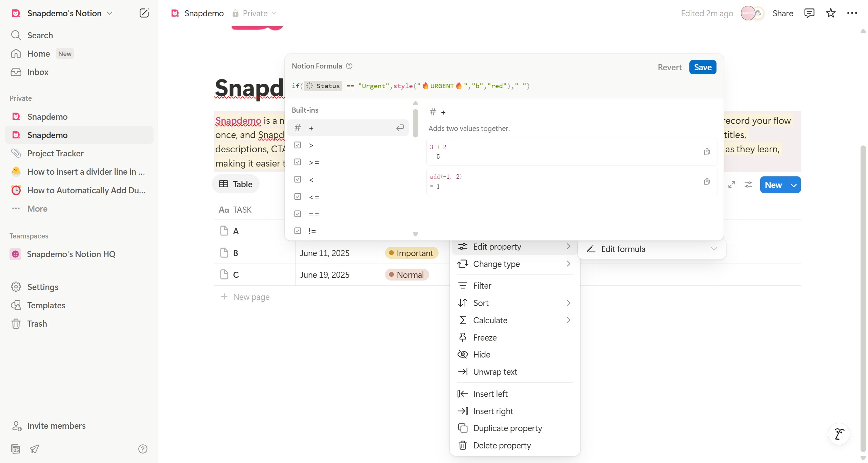868x463 pixels.
Task: Open Snapdemo's Notion HQ teamspace
Action: pyautogui.click(x=79, y=254)
